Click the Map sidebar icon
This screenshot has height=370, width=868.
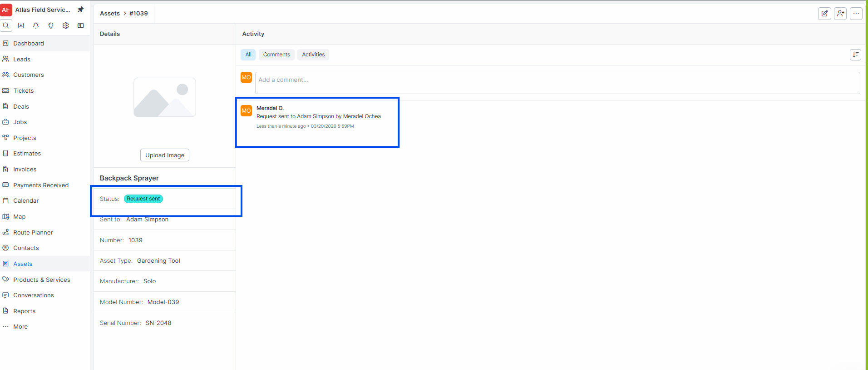tap(5, 216)
